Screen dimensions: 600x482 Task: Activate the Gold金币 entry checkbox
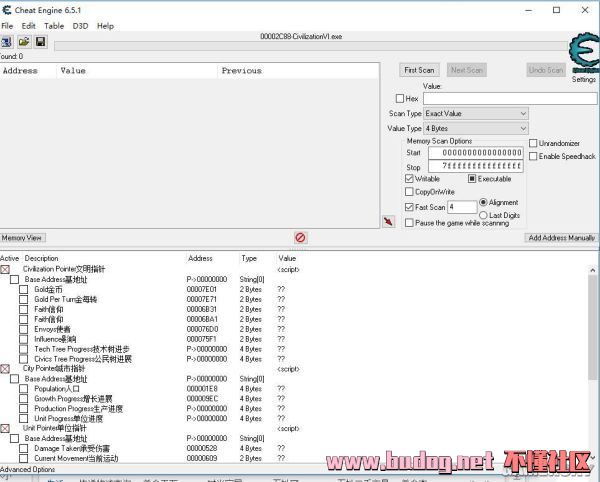23,289
